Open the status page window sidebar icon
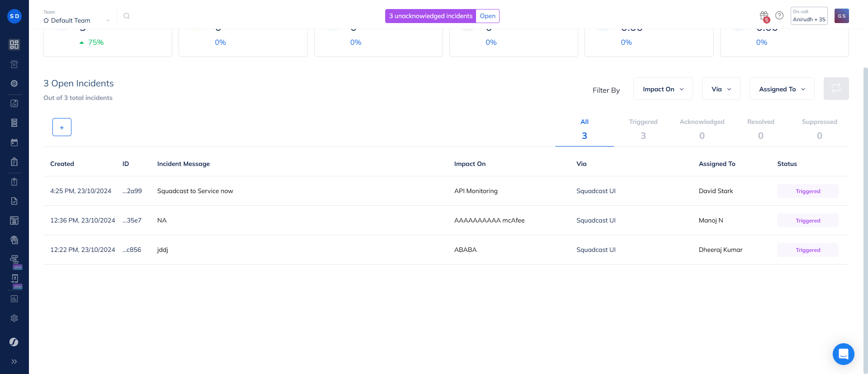Screen dimensions: 868x374 (x=14, y=221)
